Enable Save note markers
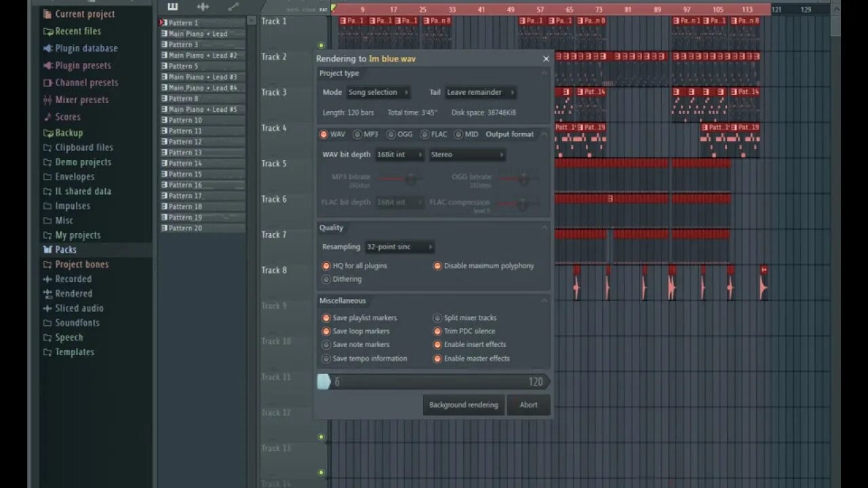 pyautogui.click(x=326, y=344)
